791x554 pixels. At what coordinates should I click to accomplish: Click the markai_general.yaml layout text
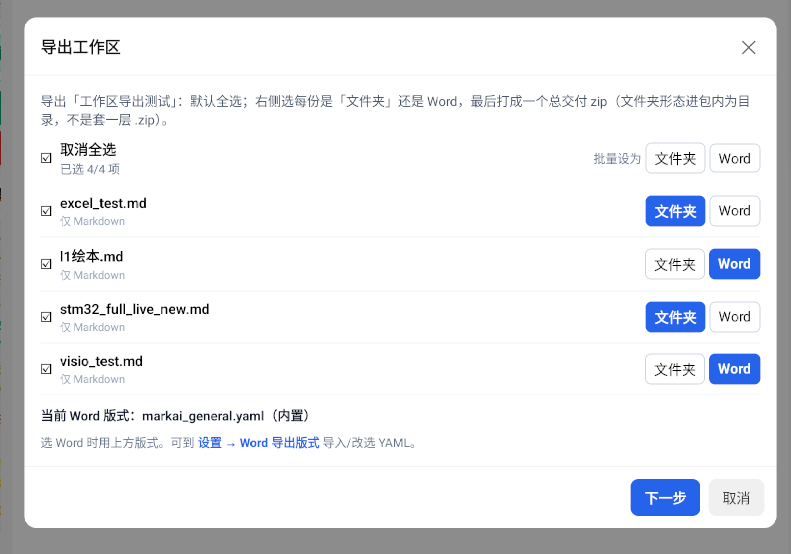pyautogui.click(x=203, y=416)
